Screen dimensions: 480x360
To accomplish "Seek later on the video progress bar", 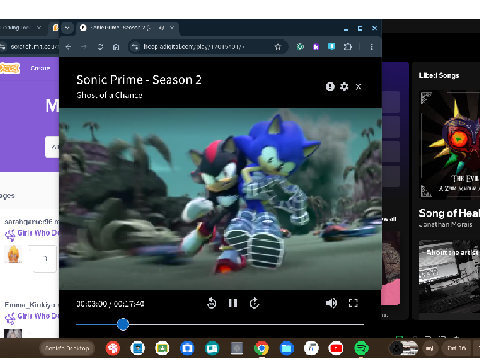I will pyautogui.click(x=247, y=324).
